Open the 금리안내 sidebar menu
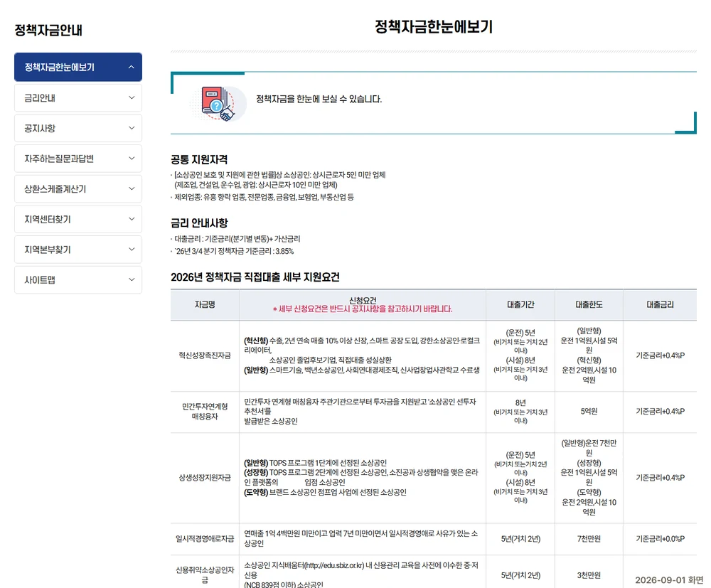The width and height of the screenshot is (711, 588). (78, 97)
